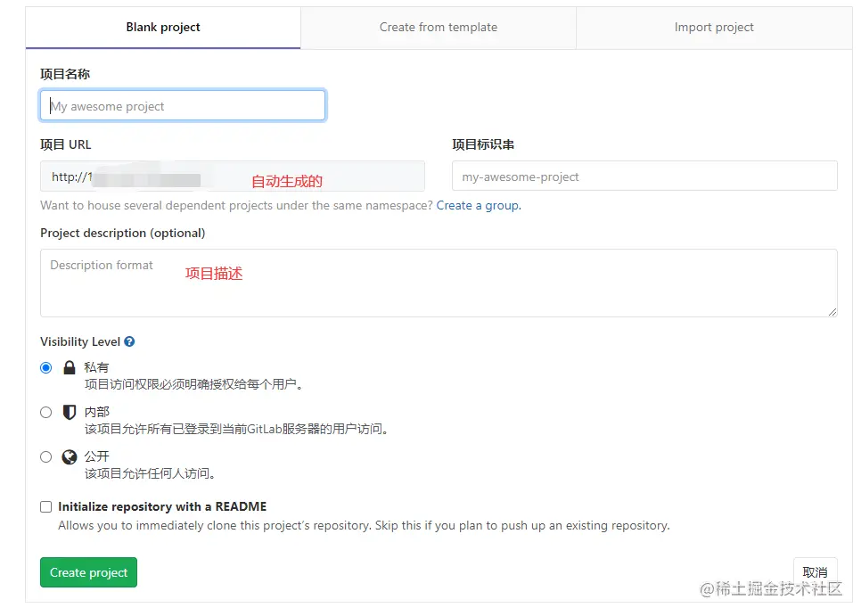
Task: Click the Visibility Level heading text
Action: [80, 341]
